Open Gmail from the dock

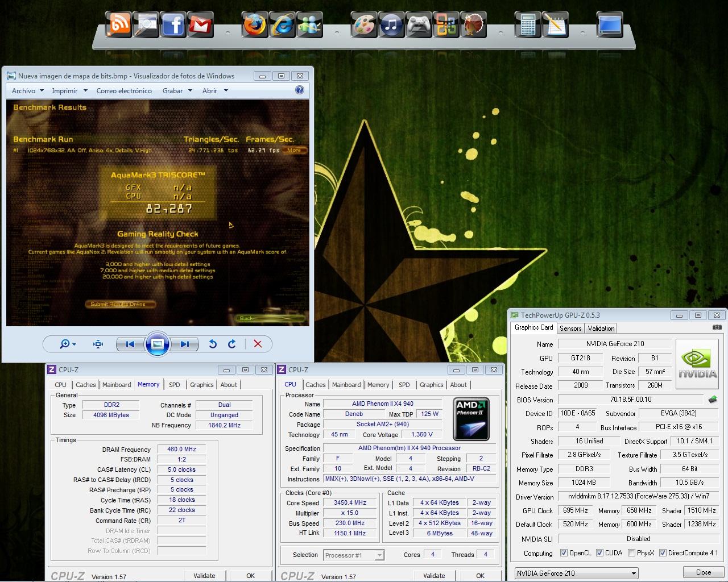coord(200,24)
